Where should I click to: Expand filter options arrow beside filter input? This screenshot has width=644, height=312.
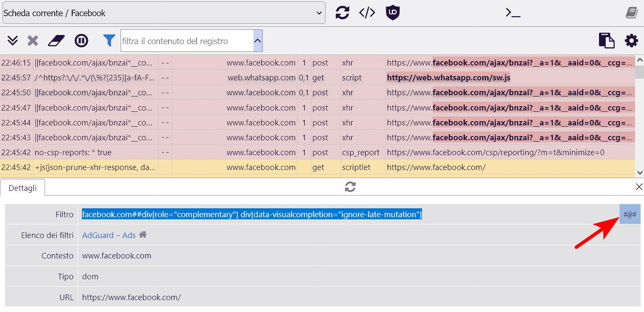pyautogui.click(x=258, y=41)
